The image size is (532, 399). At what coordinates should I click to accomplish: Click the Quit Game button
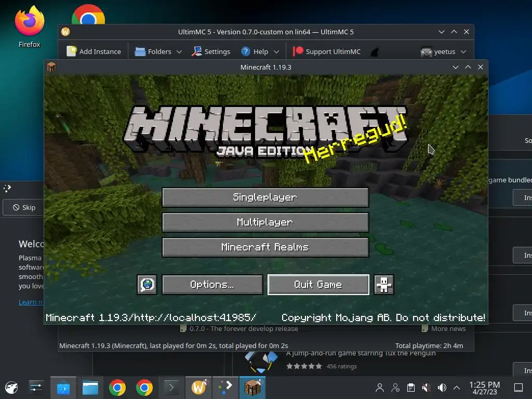point(318,285)
